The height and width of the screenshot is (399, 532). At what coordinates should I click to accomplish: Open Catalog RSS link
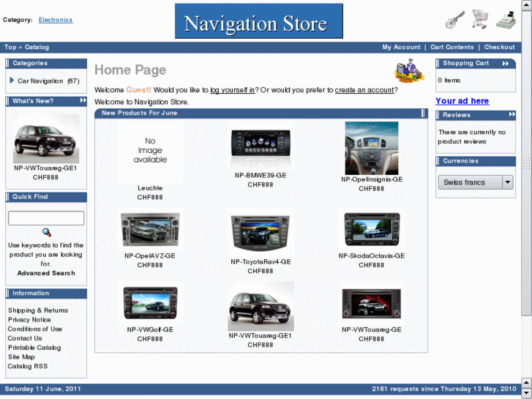pos(28,366)
